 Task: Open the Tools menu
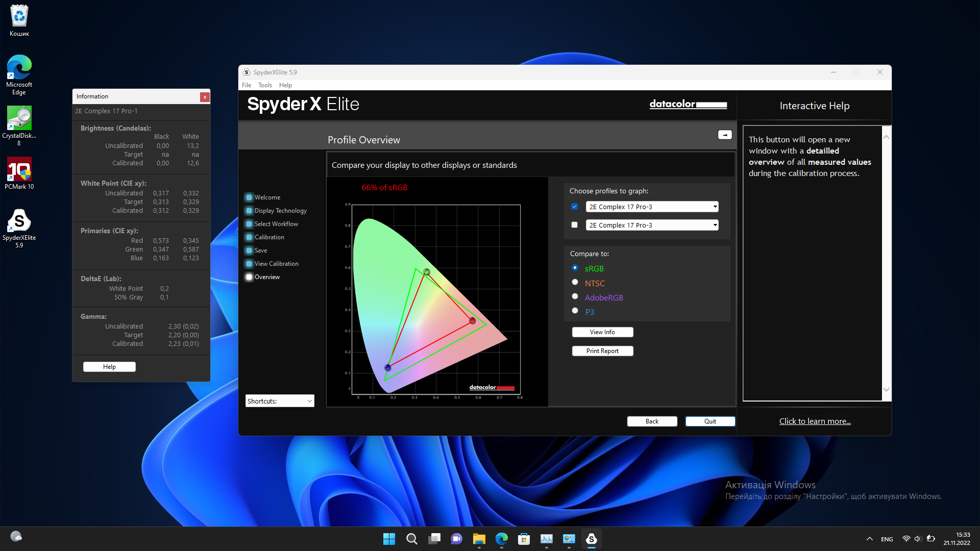265,85
